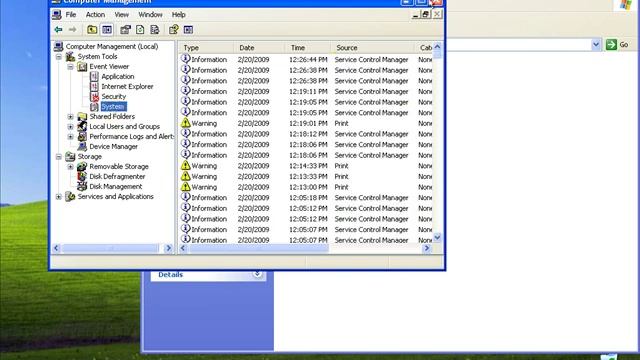The height and width of the screenshot is (360, 640).
Task: Sort events by Source column header
Action: [x=373, y=48]
